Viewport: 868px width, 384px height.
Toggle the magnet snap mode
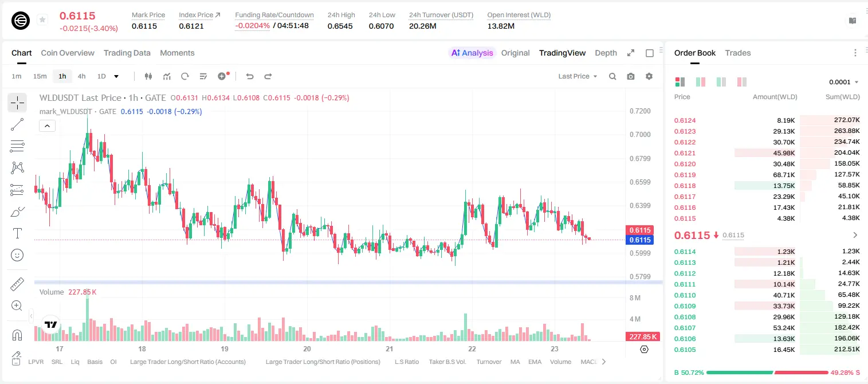pyautogui.click(x=17, y=335)
